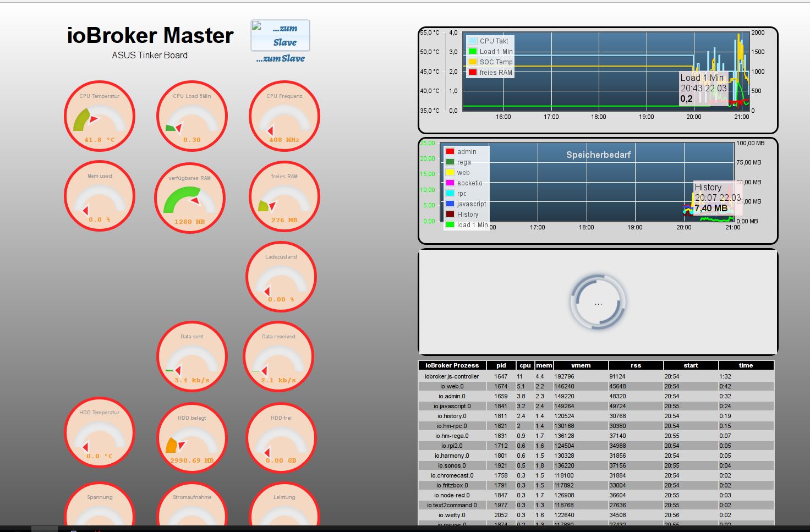Toggle javascript series in Speicherbedarf legend
810x532 pixels.
(x=466, y=204)
